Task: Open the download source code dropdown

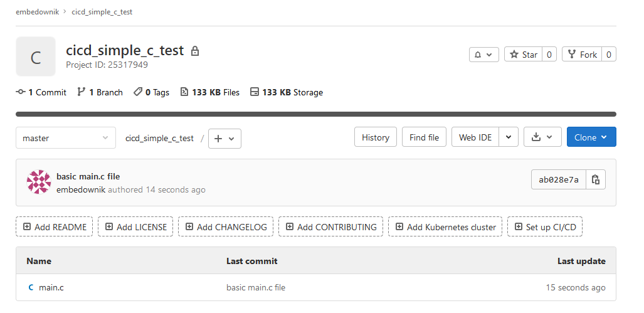Action: (542, 137)
